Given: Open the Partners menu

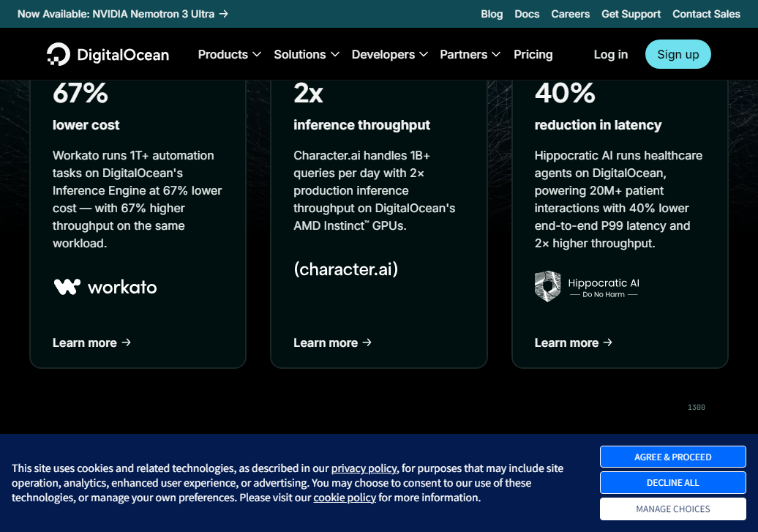Looking at the screenshot, I should click(470, 55).
